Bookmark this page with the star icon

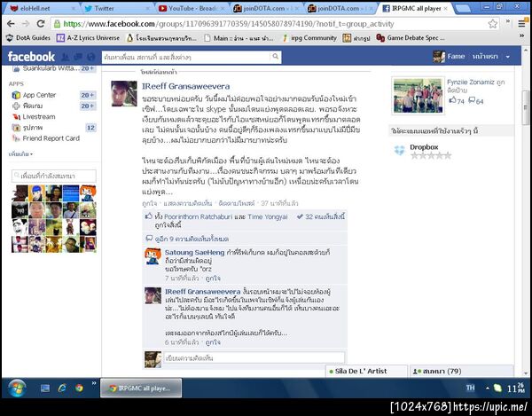tap(492, 24)
